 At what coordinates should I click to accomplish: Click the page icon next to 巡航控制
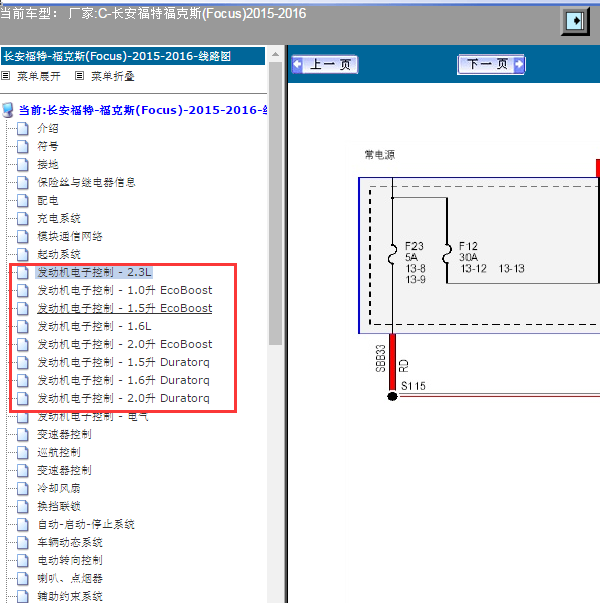click(x=23, y=453)
